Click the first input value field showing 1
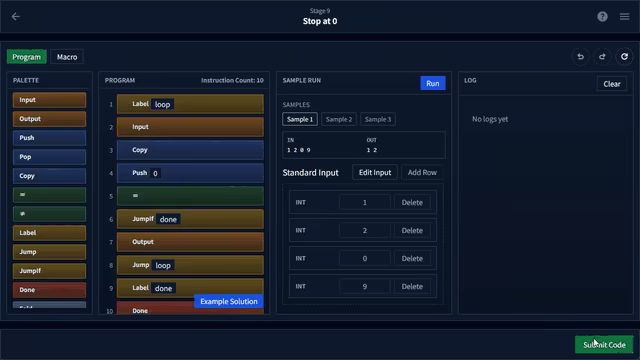This screenshot has width=640, height=360. click(x=364, y=202)
